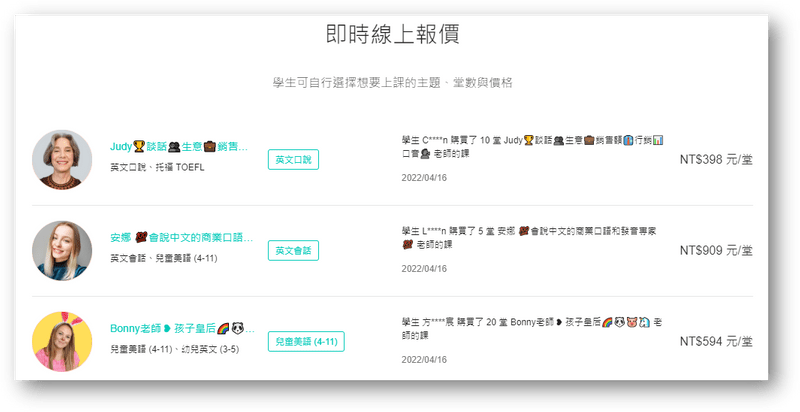Open 安娜's circular avatar picture
This screenshot has height=412, width=800.
62,250
